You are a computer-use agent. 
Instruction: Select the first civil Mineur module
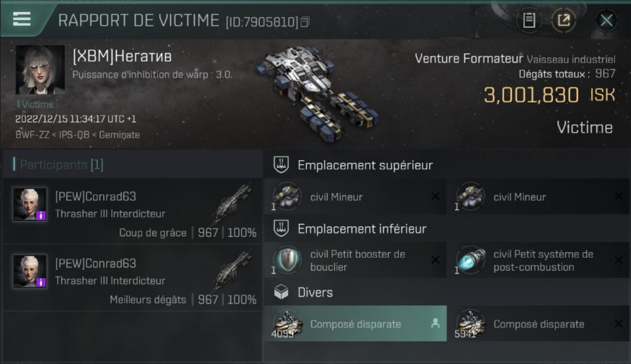point(355,197)
